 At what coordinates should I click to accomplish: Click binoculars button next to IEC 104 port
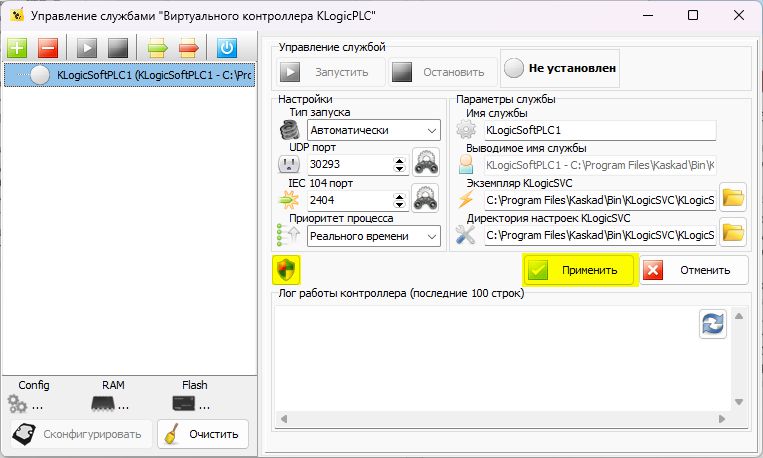[x=425, y=198]
